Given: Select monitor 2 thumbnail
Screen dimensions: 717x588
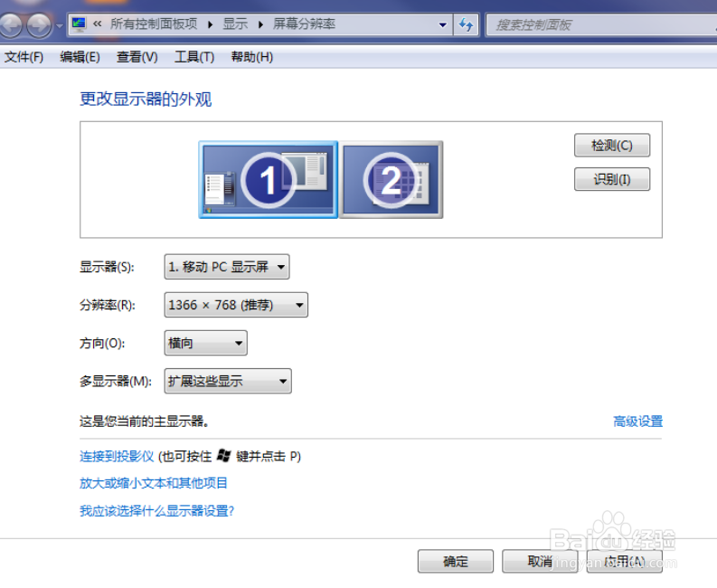Looking at the screenshot, I should [392, 179].
